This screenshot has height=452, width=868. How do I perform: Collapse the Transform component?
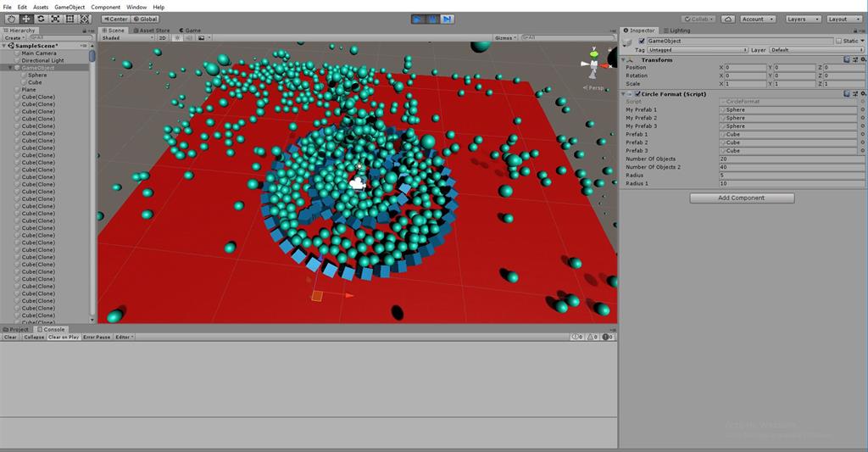623,60
